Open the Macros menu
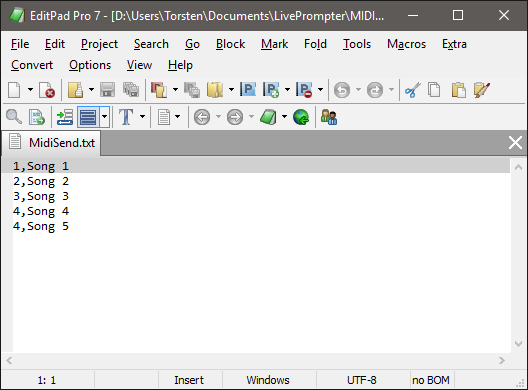 [x=406, y=44]
